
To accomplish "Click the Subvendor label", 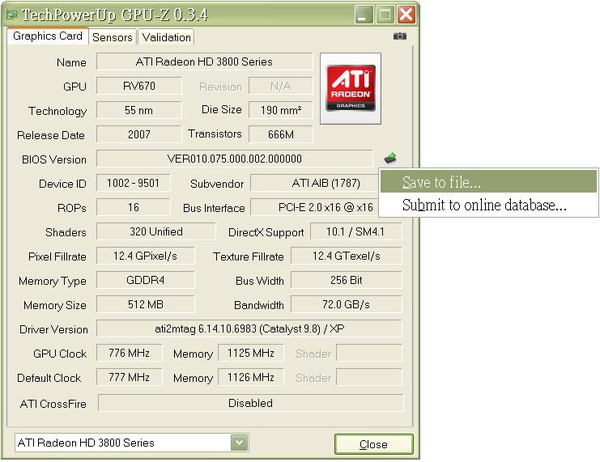I will [x=217, y=184].
